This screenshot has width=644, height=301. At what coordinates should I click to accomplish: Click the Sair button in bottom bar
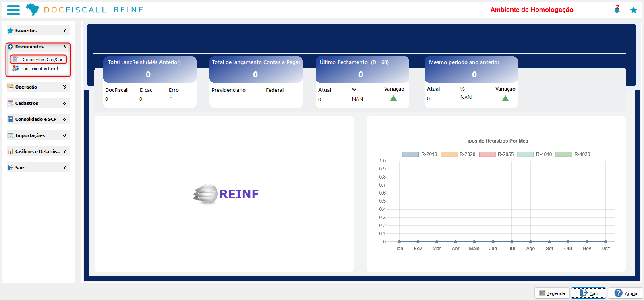click(x=588, y=293)
